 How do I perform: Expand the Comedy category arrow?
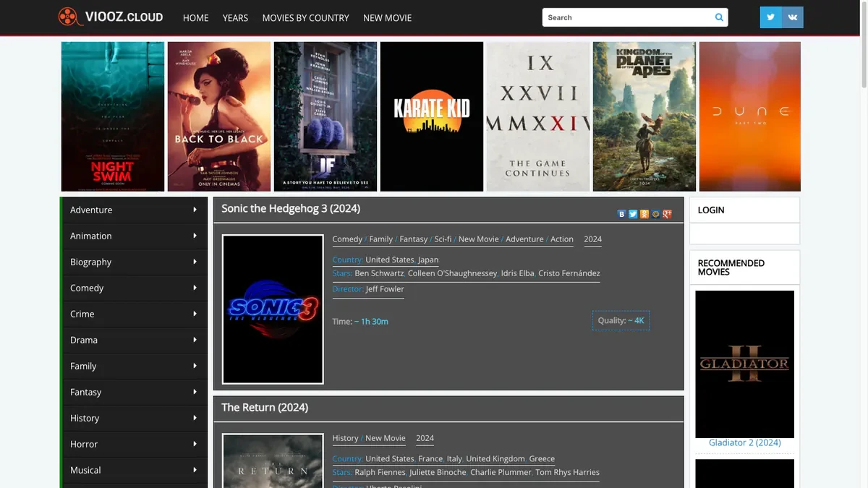click(x=195, y=288)
